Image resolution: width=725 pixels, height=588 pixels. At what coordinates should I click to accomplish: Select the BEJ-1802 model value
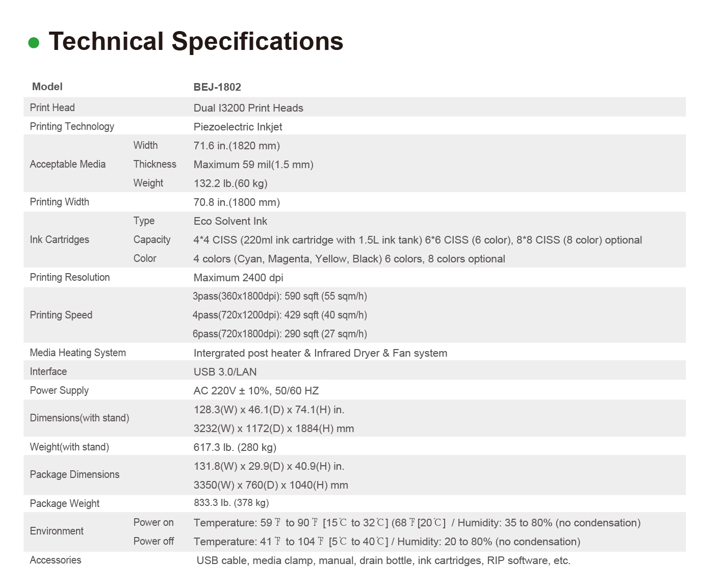tap(217, 87)
